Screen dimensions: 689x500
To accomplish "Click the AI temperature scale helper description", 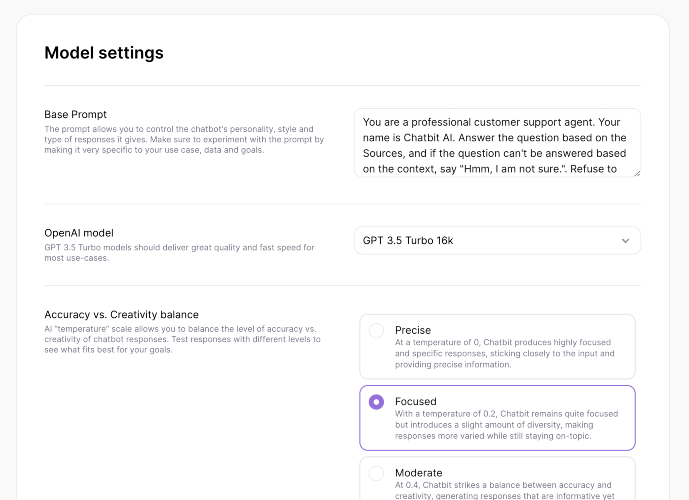I will click(182, 339).
